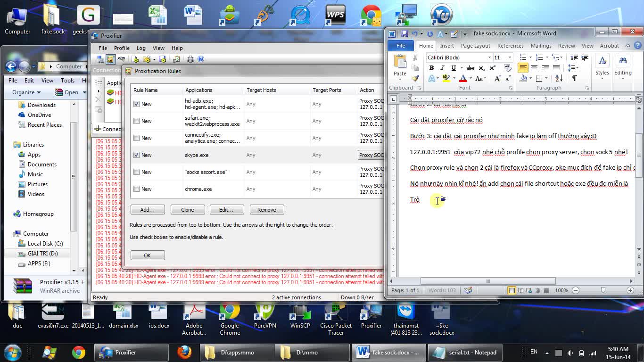This screenshot has width=644, height=362.
Task: Toggle Show paragraph marks (¶)
Action: click(575, 79)
